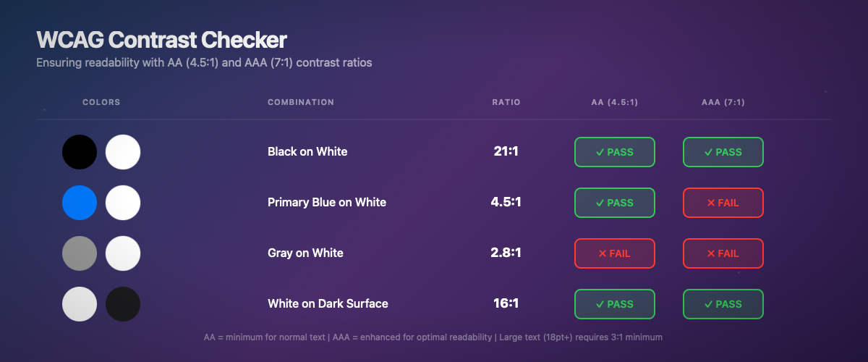Viewport: 868px width, 362px height.
Task: Select the light swatch in White on Dark Surface row
Action: tap(80, 304)
